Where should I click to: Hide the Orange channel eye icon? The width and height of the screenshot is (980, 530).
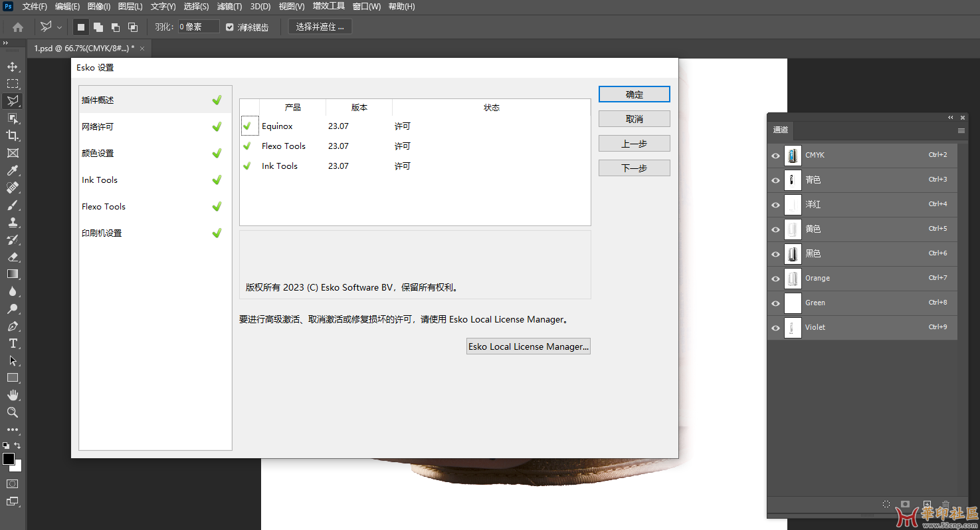(x=775, y=279)
